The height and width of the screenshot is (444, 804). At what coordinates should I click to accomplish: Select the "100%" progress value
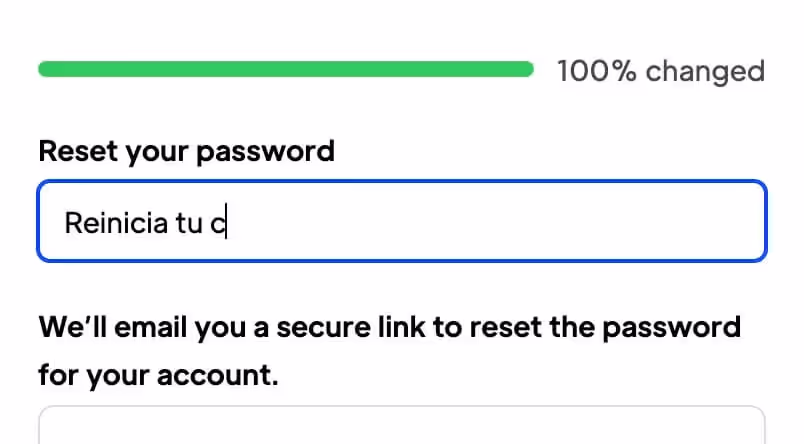point(596,71)
